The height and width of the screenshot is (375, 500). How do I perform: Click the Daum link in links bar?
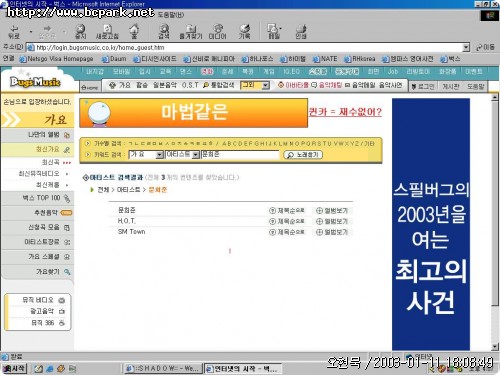(x=114, y=59)
